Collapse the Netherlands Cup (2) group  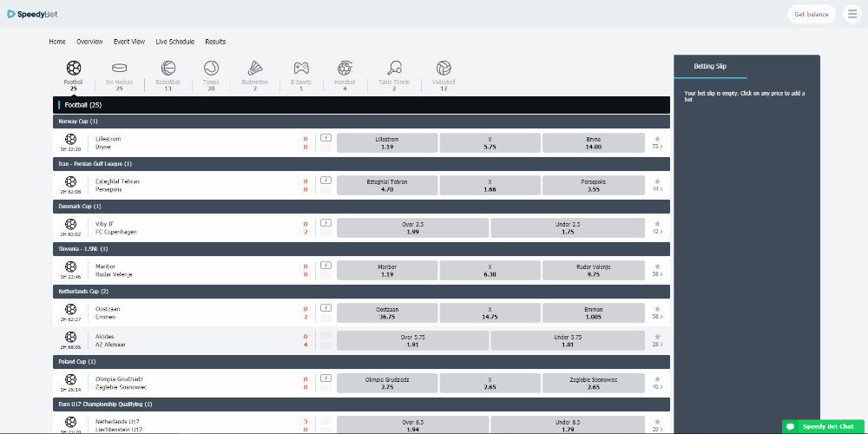pyautogui.click(x=361, y=291)
